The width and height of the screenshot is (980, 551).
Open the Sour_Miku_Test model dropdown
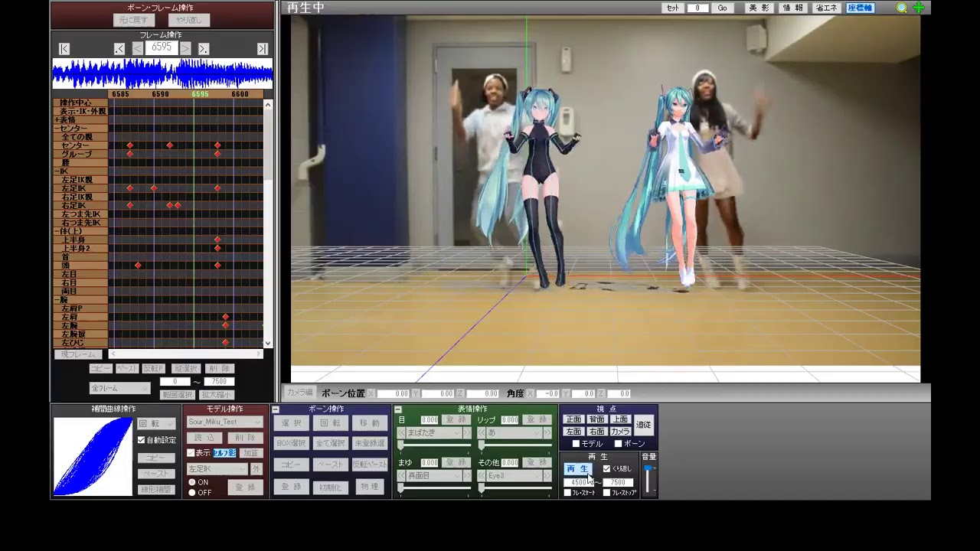tap(225, 422)
